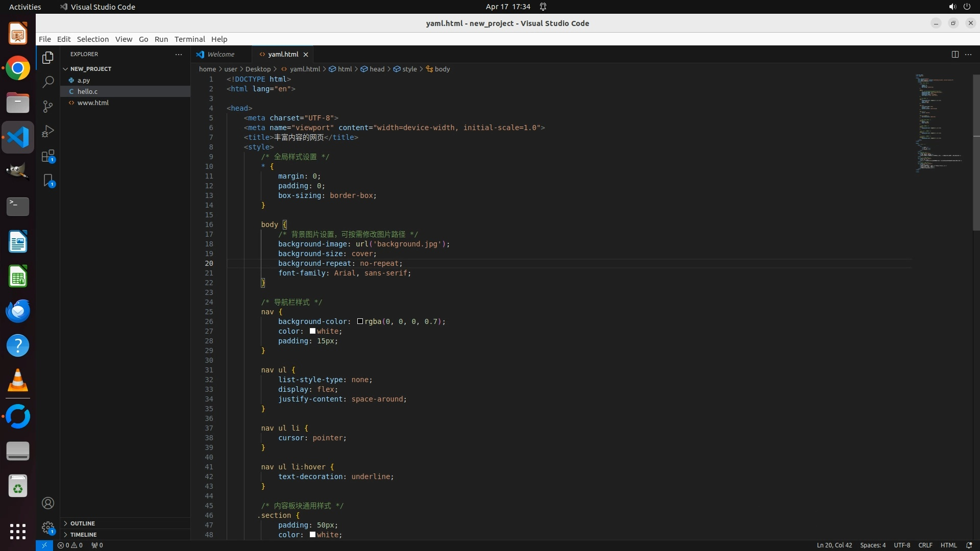Open the Source Control view

click(x=48, y=107)
